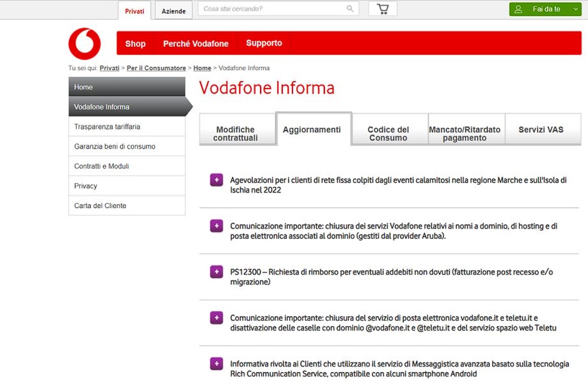This screenshot has width=588, height=385.
Task: Follow the Home breadcrumb link
Action: [x=202, y=68]
